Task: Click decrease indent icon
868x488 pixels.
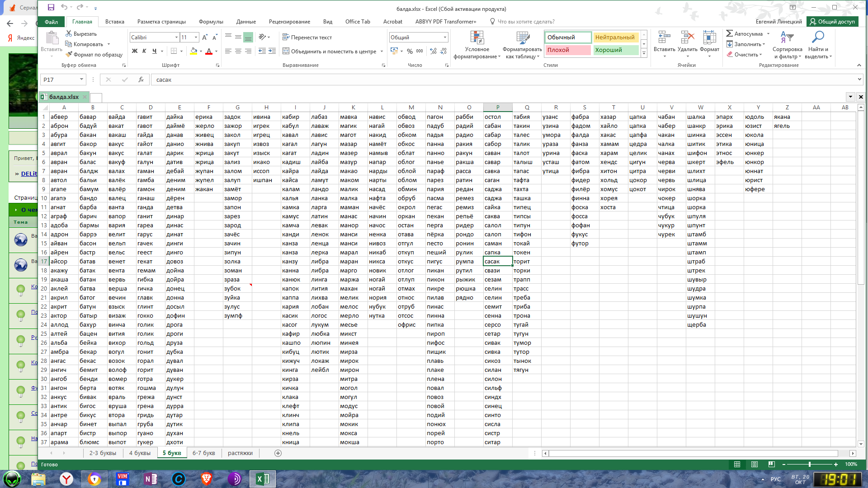Action: point(262,51)
